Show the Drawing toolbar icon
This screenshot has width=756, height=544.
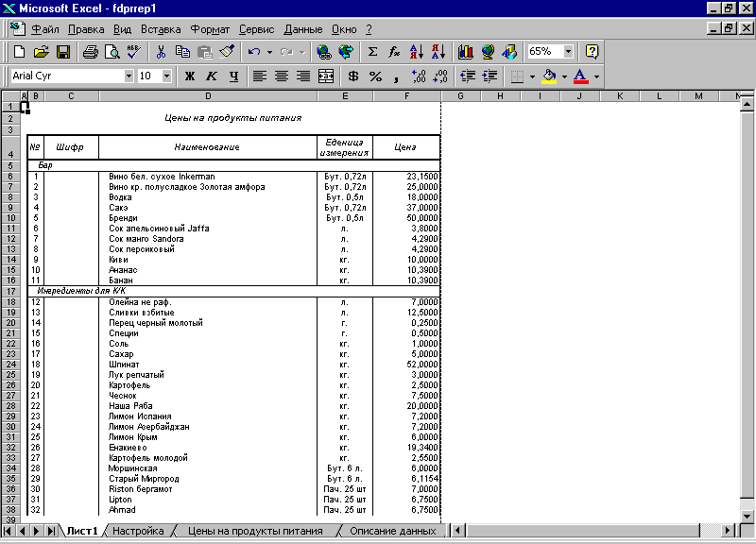point(509,52)
